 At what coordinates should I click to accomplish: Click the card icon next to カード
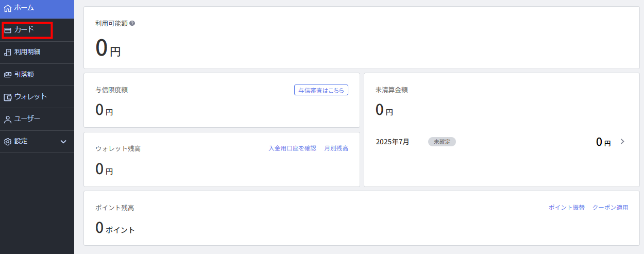pyautogui.click(x=8, y=30)
